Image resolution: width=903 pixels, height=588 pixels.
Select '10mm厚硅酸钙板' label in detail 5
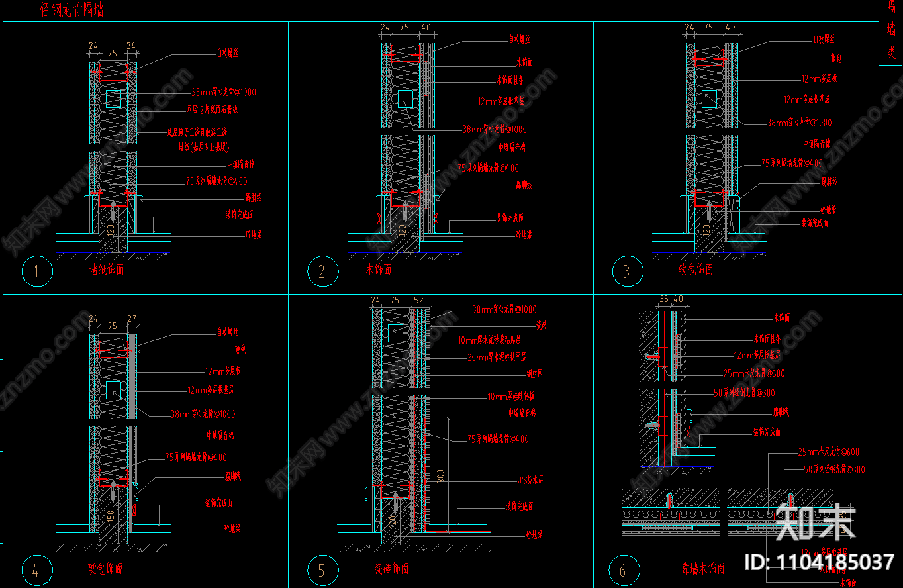pos(511,397)
